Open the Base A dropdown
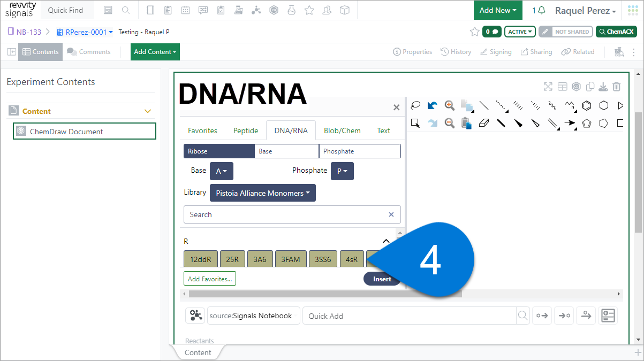Viewport: 644px width, 361px height. [x=222, y=171]
